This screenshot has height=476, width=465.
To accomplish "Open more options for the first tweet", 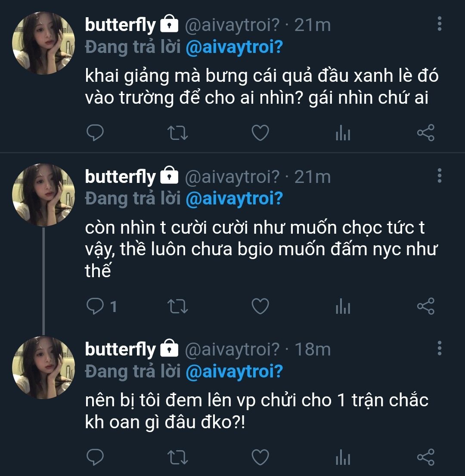I will coord(439,24).
